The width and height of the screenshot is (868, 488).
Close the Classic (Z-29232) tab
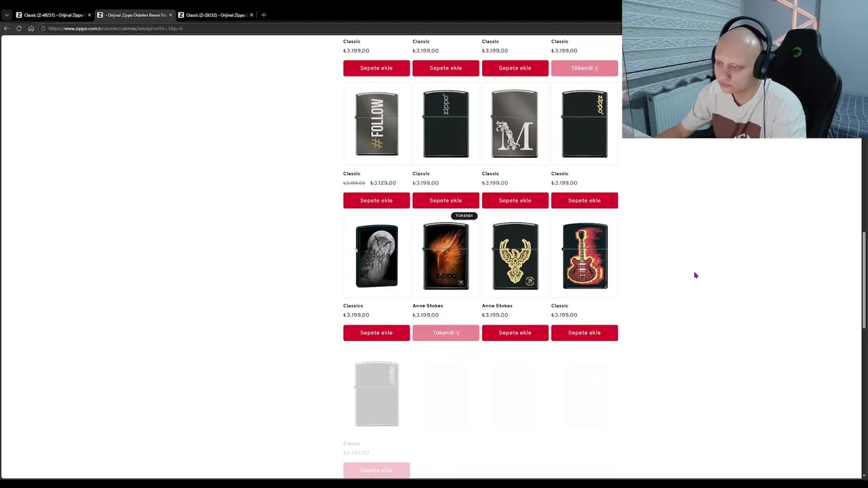251,15
